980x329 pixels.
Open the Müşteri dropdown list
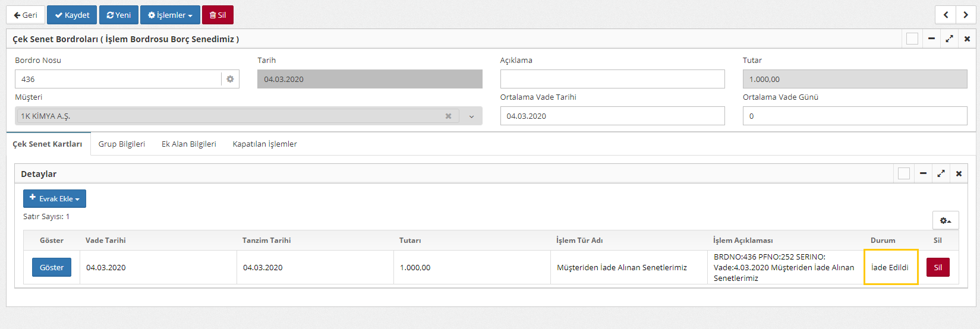[471, 116]
